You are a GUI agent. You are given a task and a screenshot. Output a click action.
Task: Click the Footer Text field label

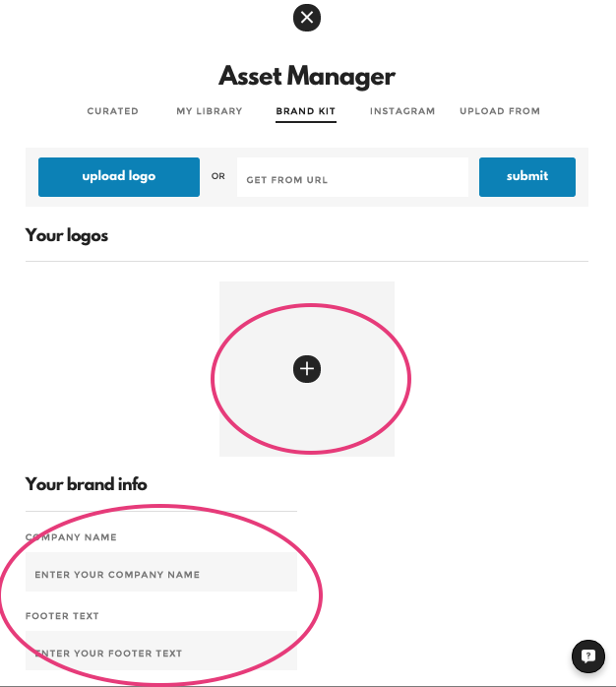click(62, 616)
